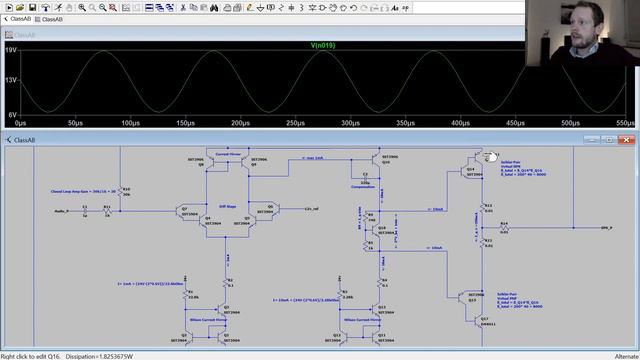
Task: Click the Compensation capacitor label
Action: click(363, 187)
